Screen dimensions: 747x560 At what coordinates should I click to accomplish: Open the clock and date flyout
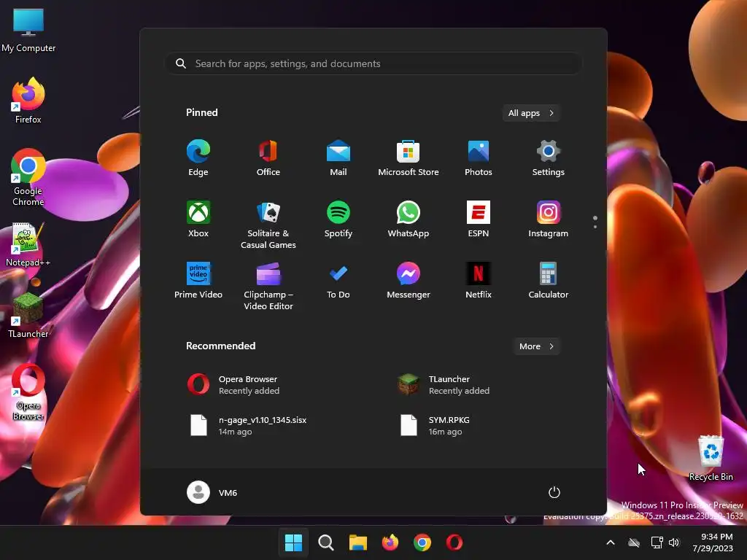coord(713,542)
